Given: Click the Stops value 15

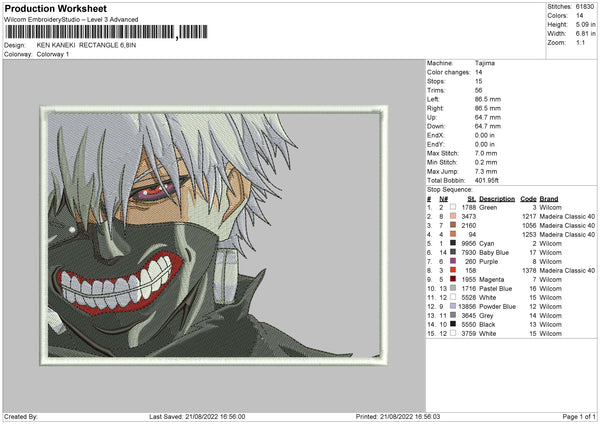Looking at the screenshot, I should point(478,81).
